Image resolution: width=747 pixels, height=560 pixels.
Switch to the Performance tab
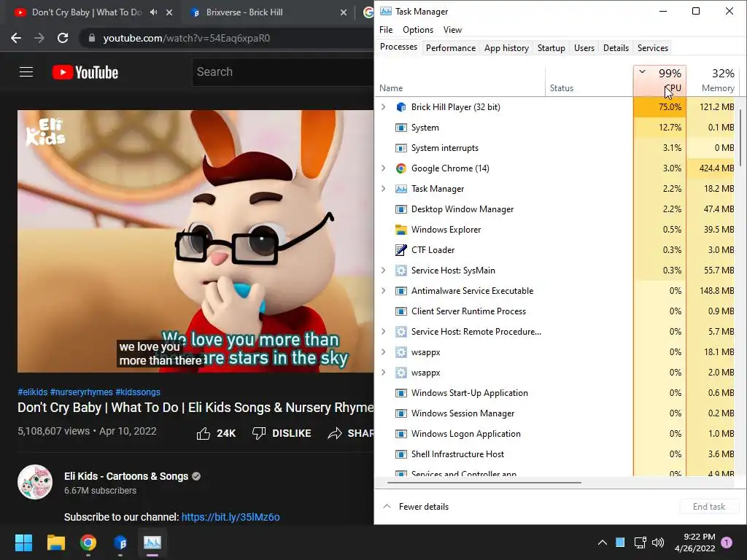point(451,48)
